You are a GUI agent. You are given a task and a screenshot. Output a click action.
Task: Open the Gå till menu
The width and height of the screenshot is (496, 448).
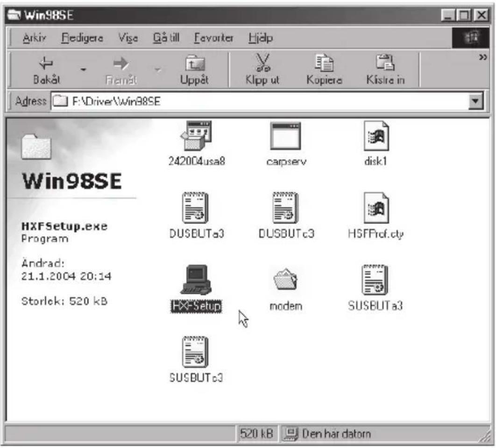coord(166,38)
